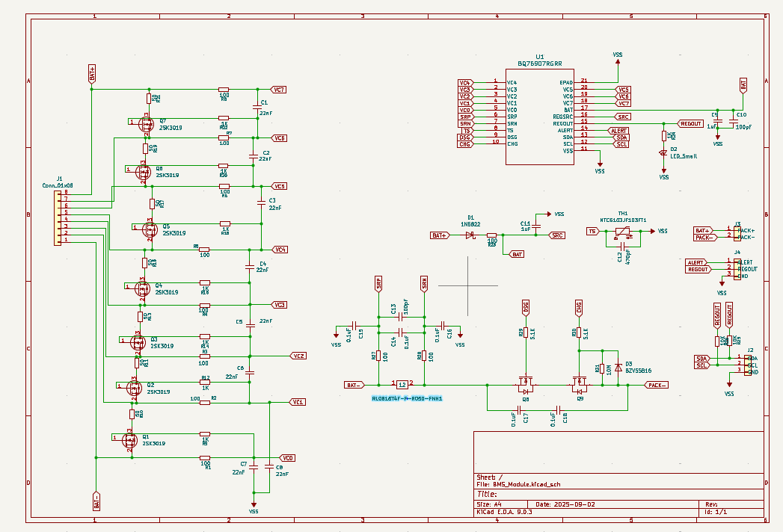Click the Q7 MOSFET transistor symbol
Viewport: 783px width, 532px height.
click(147, 123)
